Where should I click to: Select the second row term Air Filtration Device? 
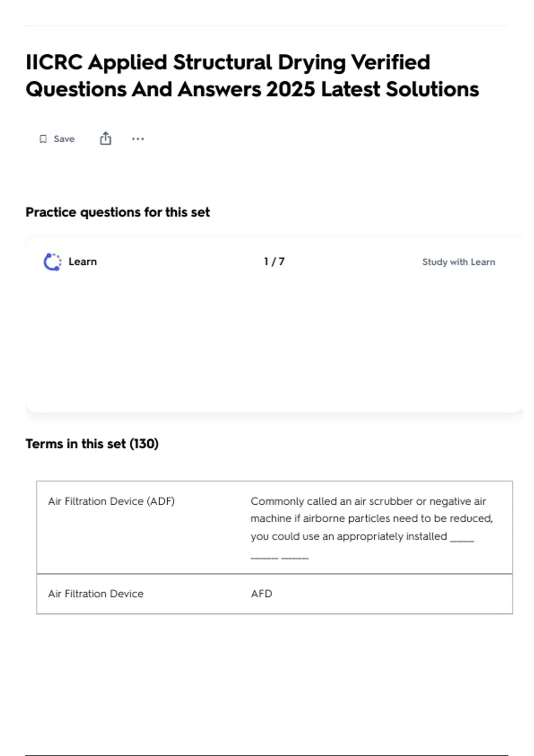[x=96, y=594]
